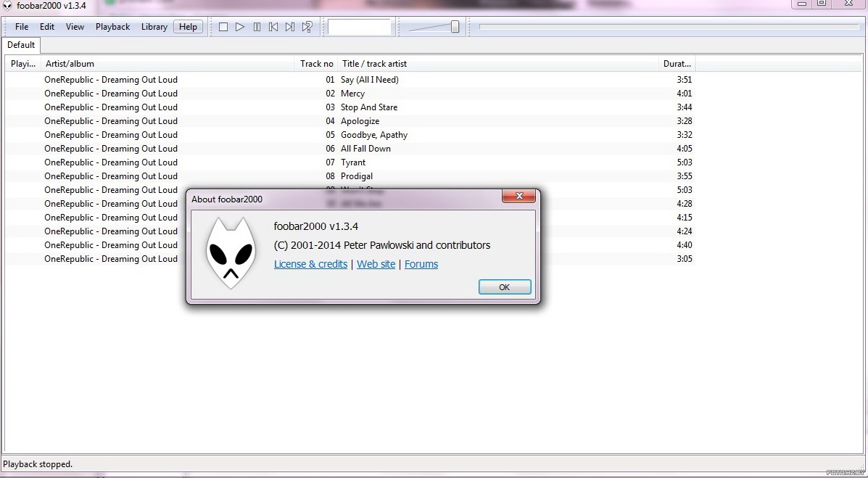Sort by Artist/album column header
868x478 pixels.
click(168, 64)
